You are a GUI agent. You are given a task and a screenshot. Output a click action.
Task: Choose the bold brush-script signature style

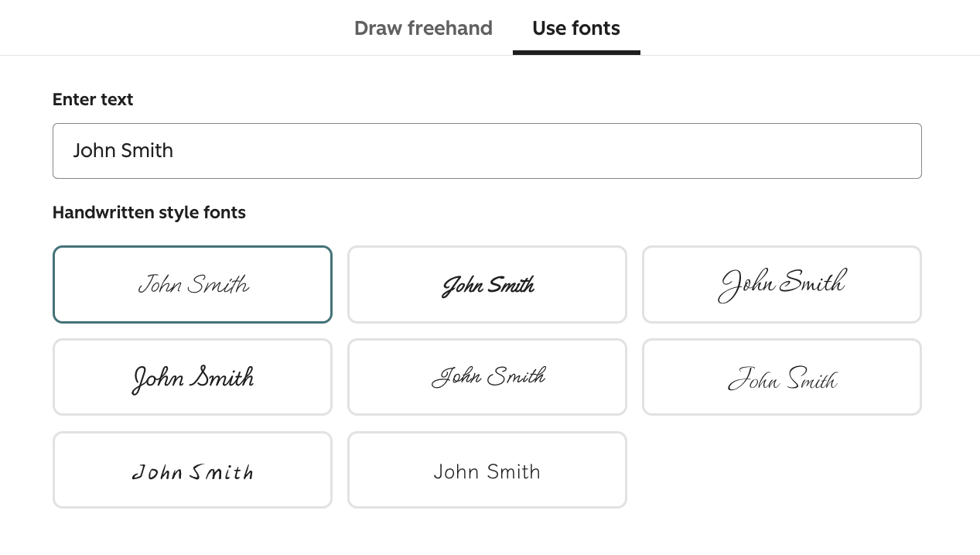tap(487, 284)
